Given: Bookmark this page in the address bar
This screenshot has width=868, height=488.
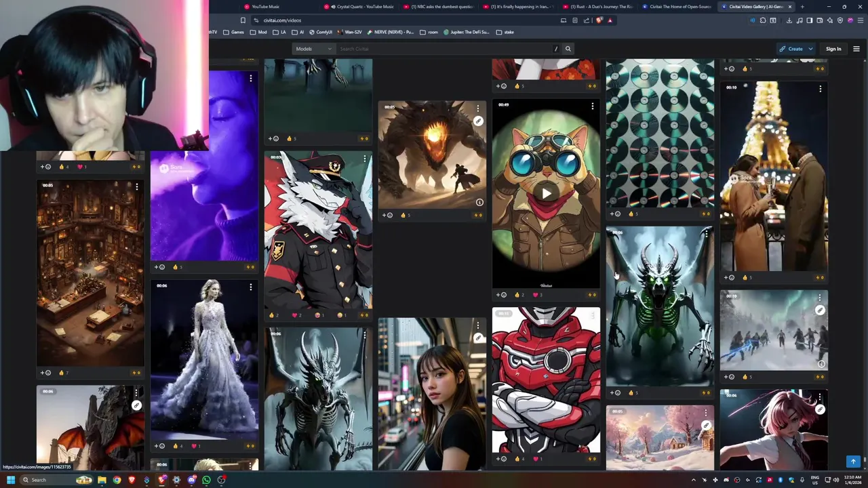Looking at the screenshot, I should [x=243, y=20].
